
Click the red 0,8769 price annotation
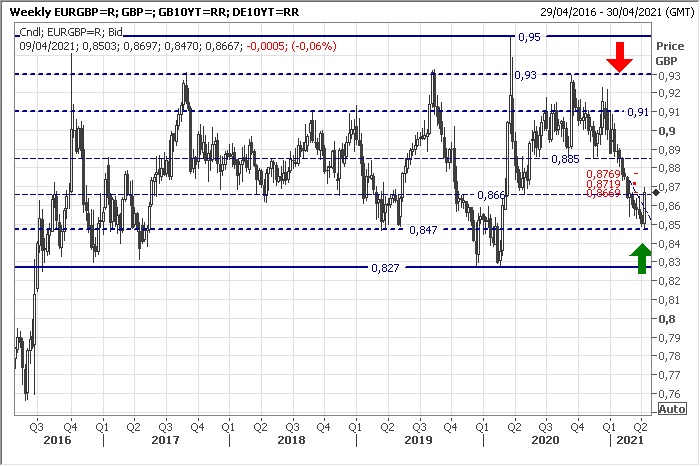[x=603, y=174]
